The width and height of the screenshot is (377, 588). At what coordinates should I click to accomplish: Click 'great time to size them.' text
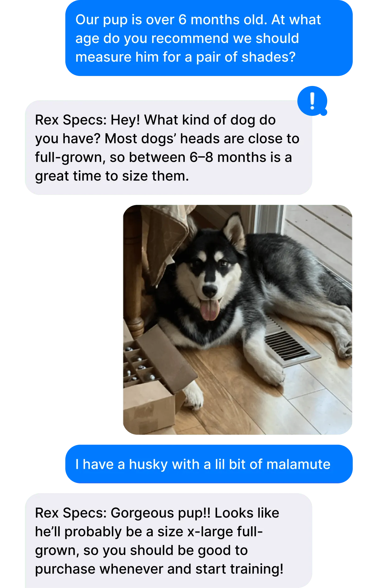pyautogui.click(x=112, y=176)
